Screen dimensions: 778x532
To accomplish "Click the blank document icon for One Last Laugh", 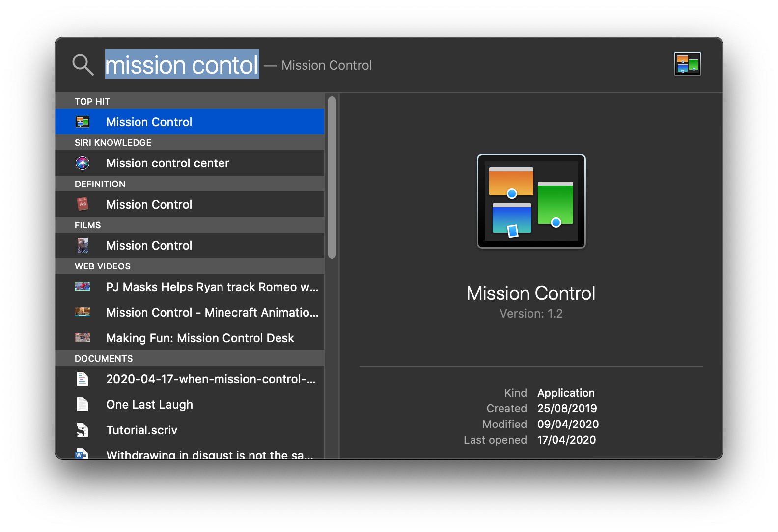I will tap(83, 404).
